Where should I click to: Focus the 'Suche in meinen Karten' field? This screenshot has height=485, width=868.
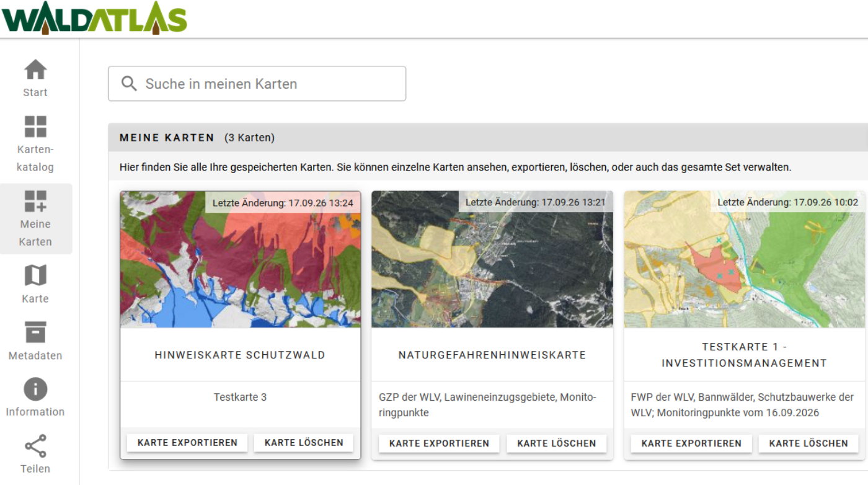(257, 84)
